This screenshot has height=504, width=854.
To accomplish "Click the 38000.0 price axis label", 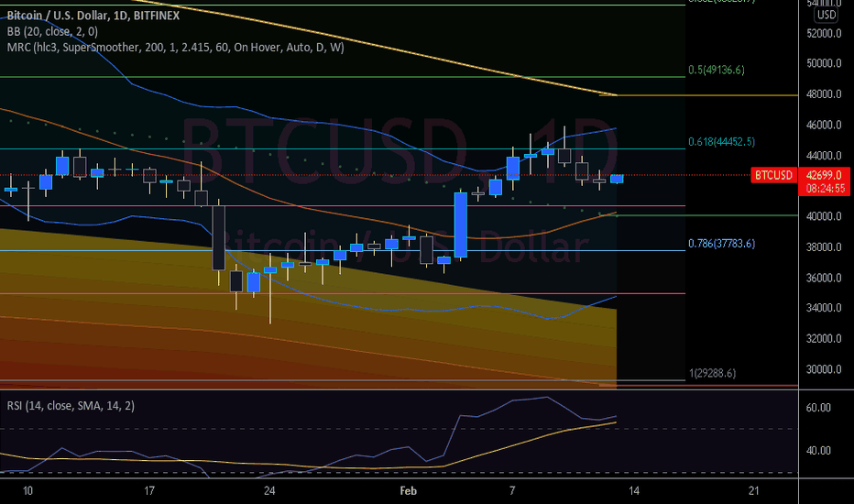I will (x=824, y=247).
